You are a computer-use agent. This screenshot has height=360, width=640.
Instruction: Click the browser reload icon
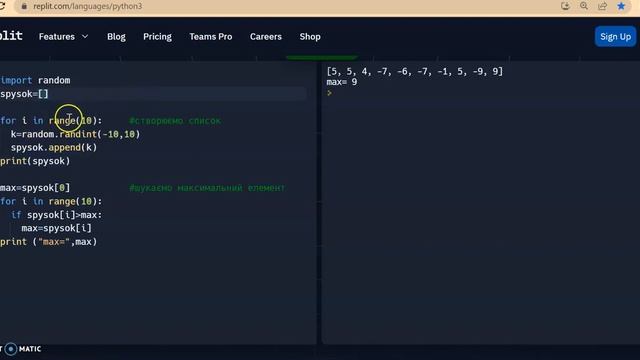click(2, 7)
